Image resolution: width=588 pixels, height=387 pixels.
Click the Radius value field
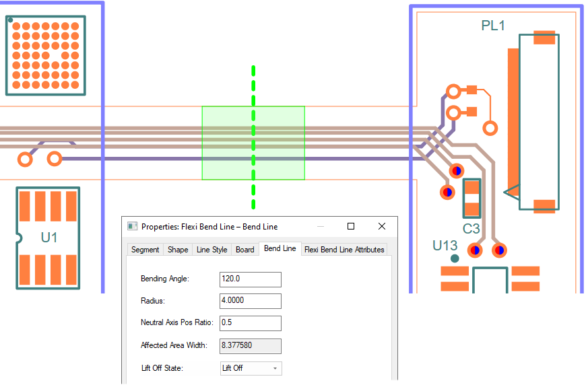(250, 301)
